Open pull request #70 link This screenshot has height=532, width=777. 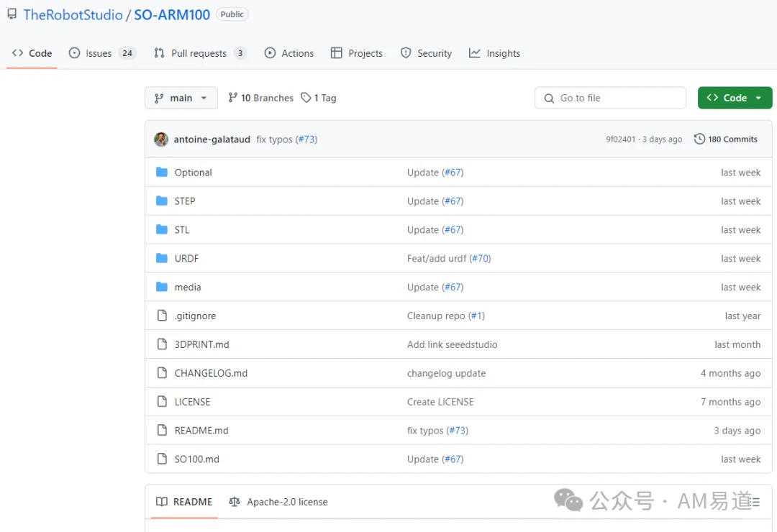click(481, 259)
